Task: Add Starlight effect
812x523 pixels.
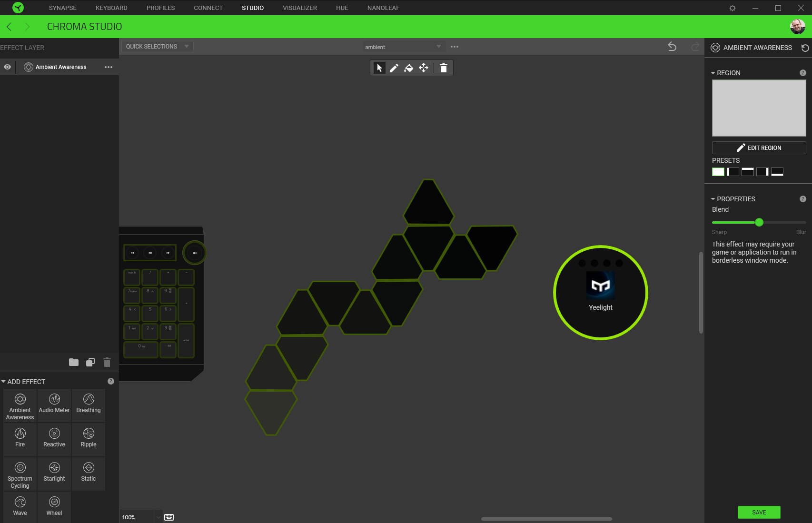Action: pos(54,474)
